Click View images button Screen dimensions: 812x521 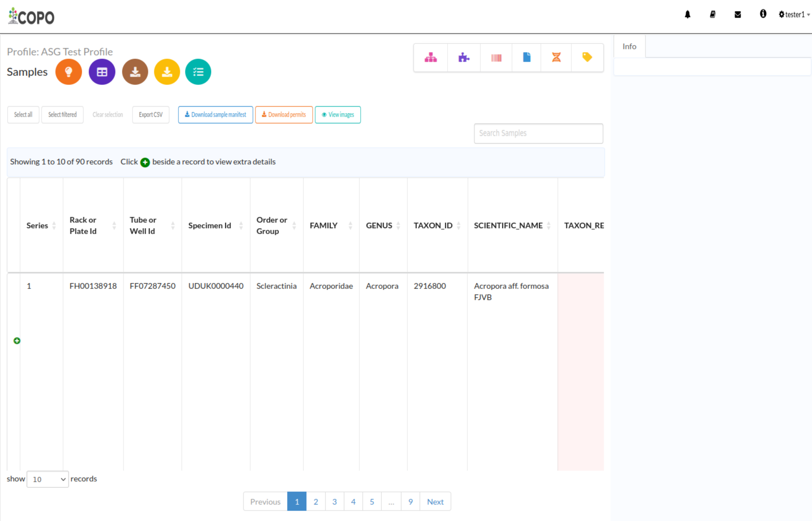tap(338, 115)
